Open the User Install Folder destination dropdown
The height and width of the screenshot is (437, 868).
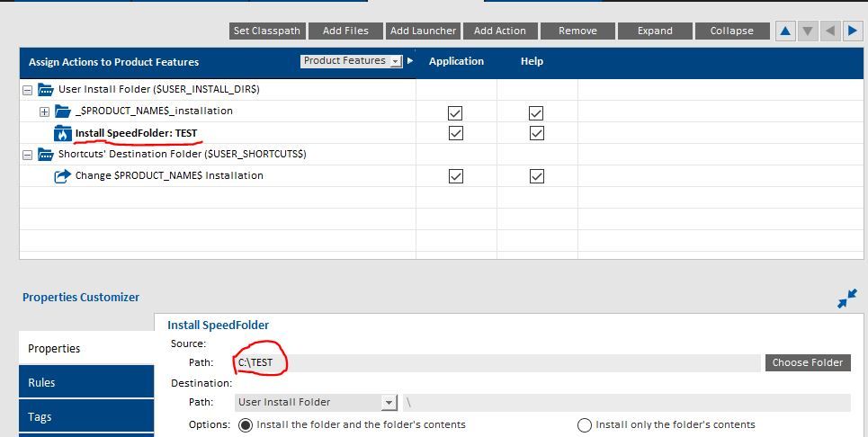tap(316, 402)
